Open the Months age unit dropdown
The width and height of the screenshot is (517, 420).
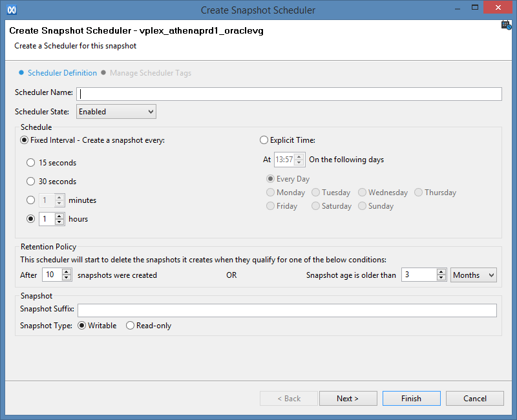tap(473, 275)
